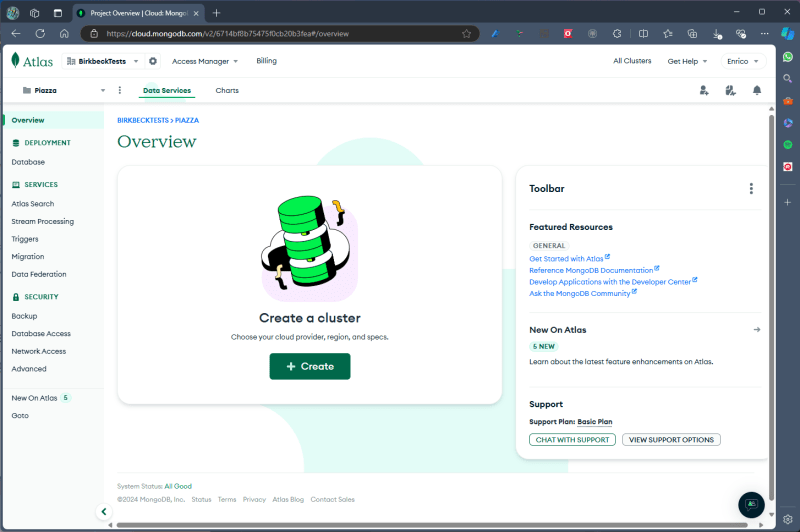This screenshot has width=800, height=532.
Task: Open sidebar search magnifier icon
Action: [788, 79]
